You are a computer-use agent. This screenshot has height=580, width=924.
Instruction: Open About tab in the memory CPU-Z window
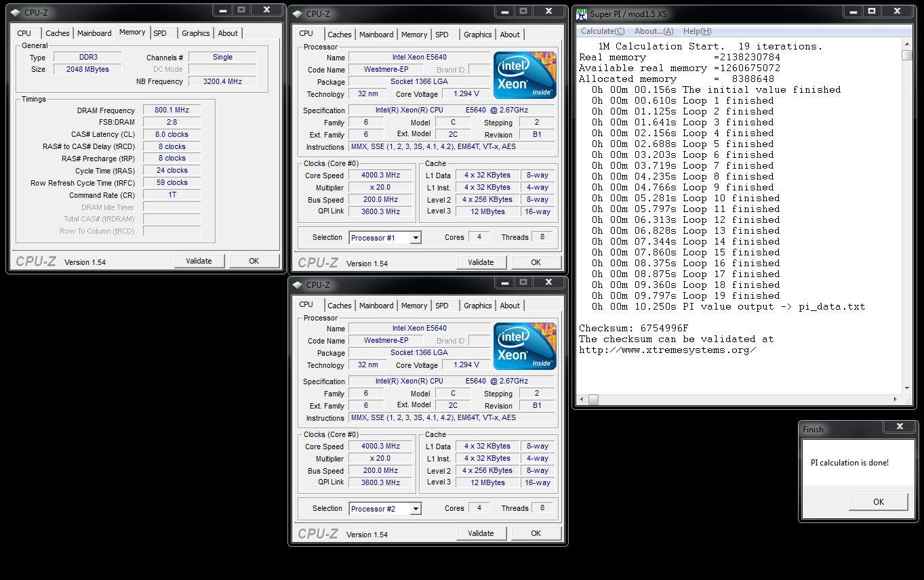228,33
